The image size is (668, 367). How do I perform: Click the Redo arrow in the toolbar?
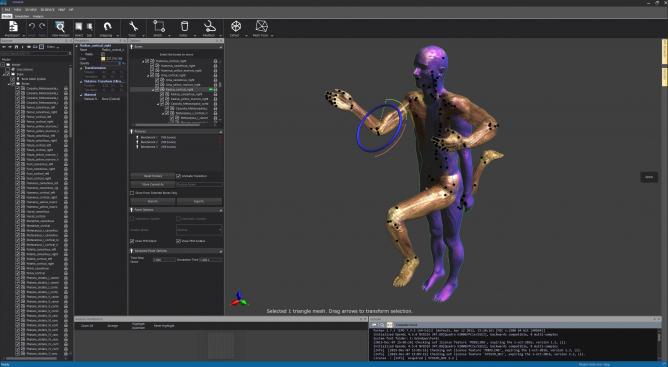point(42,27)
